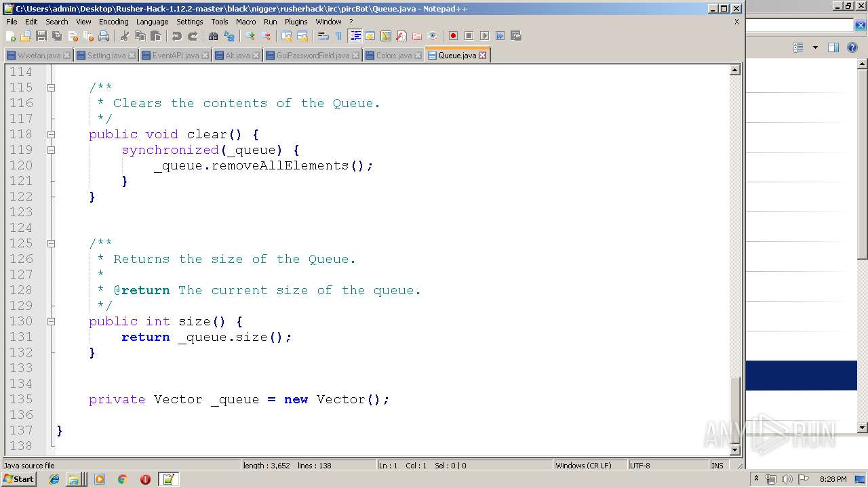The width and height of the screenshot is (868, 488).
Task: Collapse the comment fold at line 125
Action: point(51,243)
